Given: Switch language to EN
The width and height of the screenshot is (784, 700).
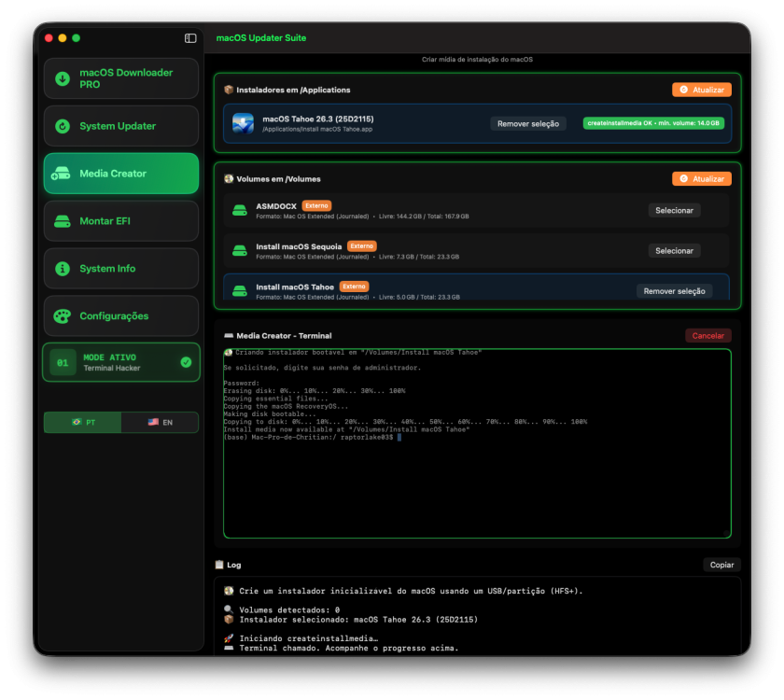Looking at the screenshot, I should (160, 423).
